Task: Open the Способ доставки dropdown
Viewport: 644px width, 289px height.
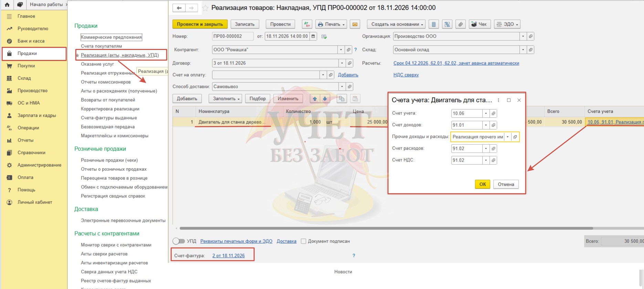Action: [x=342, y=86]
